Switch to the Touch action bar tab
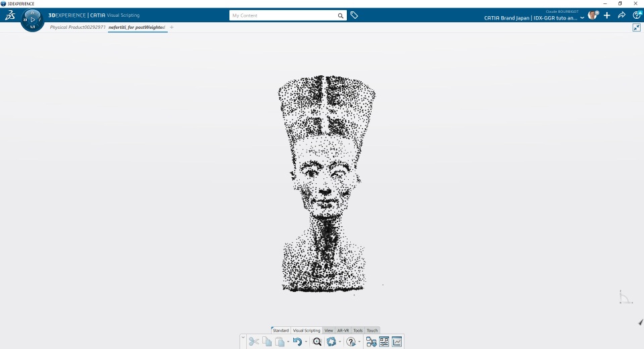The image size is (644, 349). [x=372, y=330]
